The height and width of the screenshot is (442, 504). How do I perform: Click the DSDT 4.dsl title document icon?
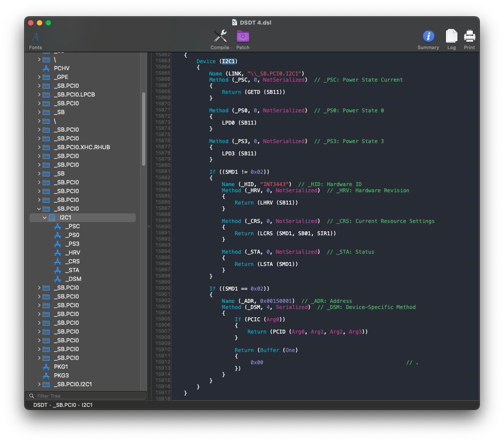point(235,22)
